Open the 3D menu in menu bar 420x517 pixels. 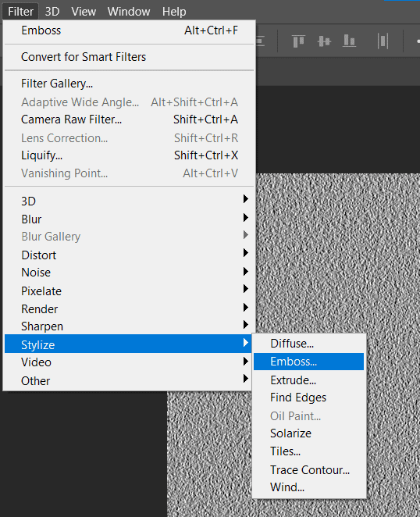(x=52, y=12)
